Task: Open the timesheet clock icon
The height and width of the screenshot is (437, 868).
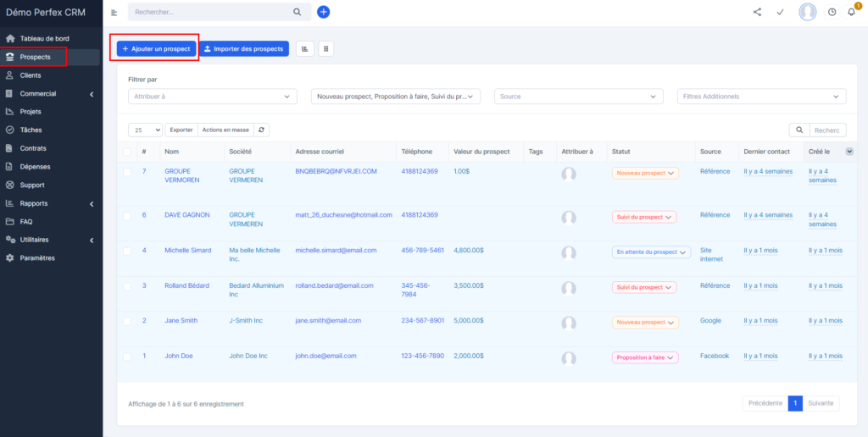Action: (x=832, y=12)
